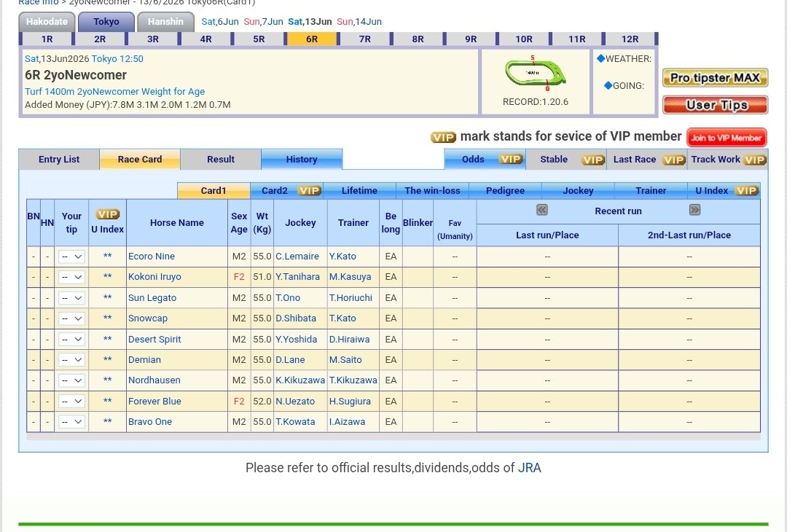The height and width of the screenshot is (532, 787).
Task: Open the Your tip dropdown for Sun Legato
Action: click(x=71, y=298)
